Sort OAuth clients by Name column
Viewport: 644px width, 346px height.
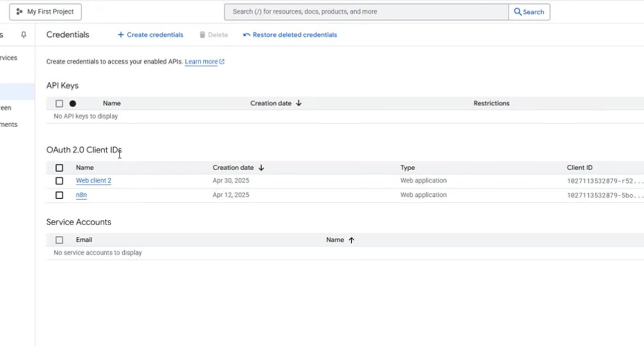click(85, 167)
